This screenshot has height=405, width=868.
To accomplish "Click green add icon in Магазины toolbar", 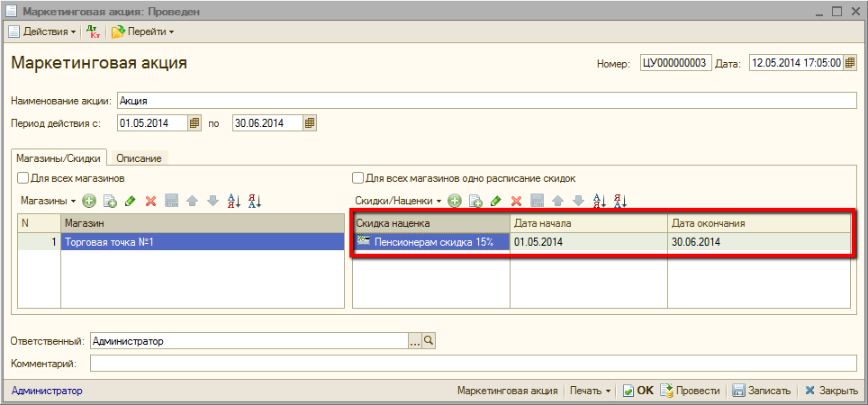I will click(x=89, y=201).
